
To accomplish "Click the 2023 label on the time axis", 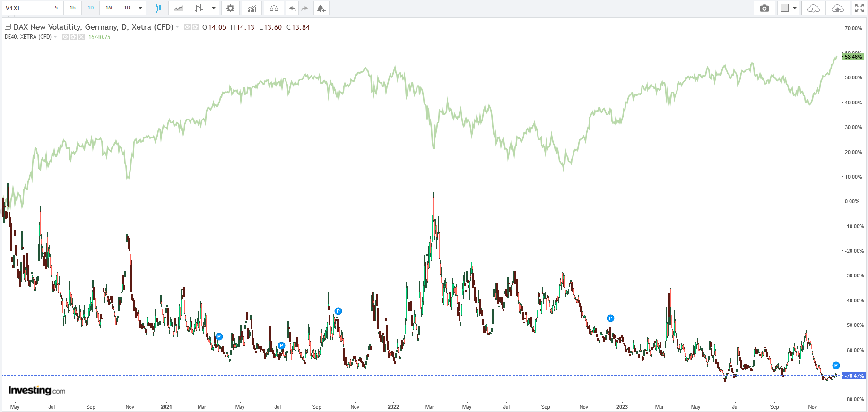I will pyautogui.click(x=622, y=407).
